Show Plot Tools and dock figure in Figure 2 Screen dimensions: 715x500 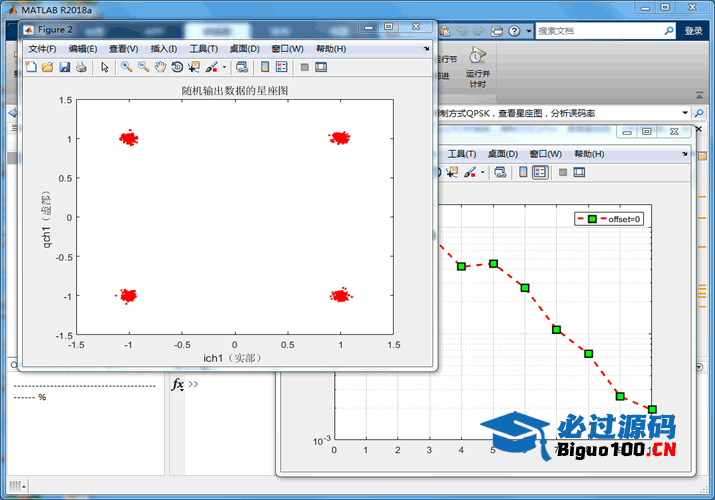[321, 67]
